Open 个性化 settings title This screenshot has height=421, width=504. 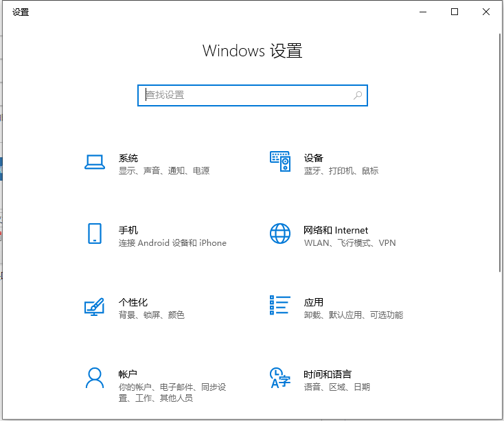[x=133, y=302]
